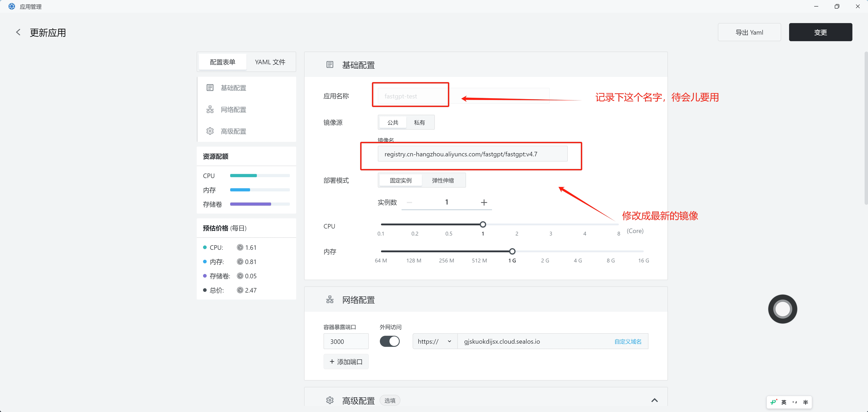Click the 导出 Yaml button

pos(749,32)
